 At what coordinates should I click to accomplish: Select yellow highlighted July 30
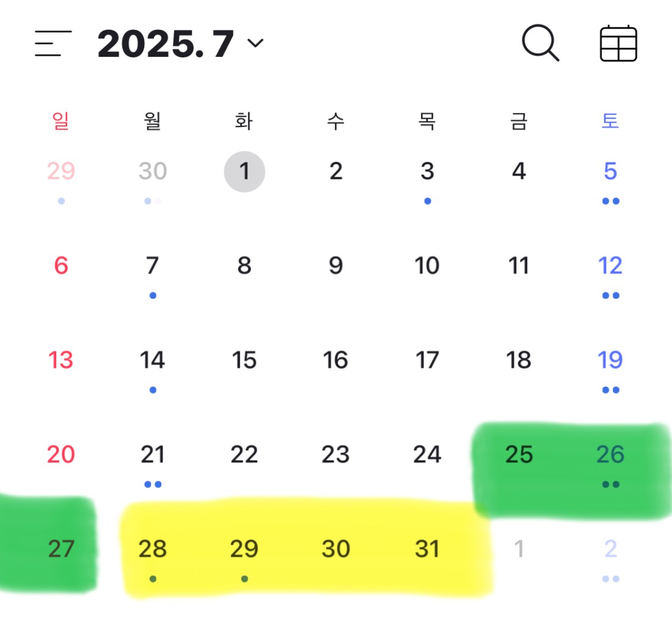(x=336, y=549)
